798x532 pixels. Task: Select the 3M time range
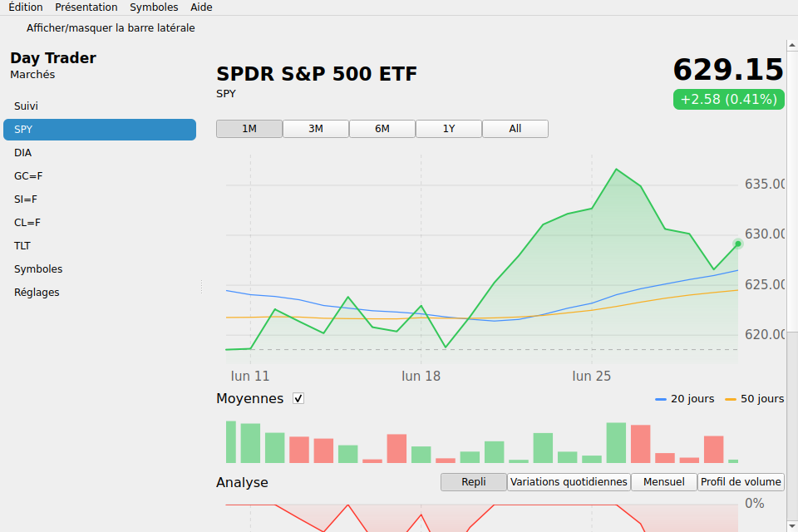pyautogui.click(x=316, y=129)
